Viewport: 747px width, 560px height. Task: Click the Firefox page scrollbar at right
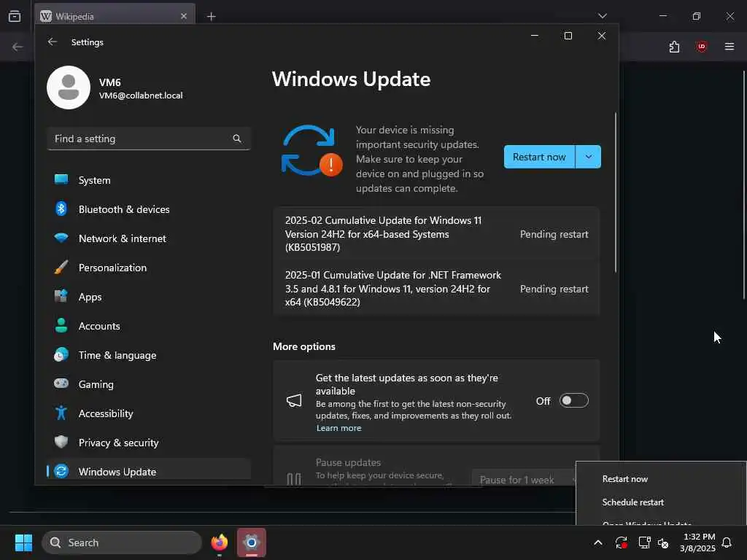[x=744, y=184]
